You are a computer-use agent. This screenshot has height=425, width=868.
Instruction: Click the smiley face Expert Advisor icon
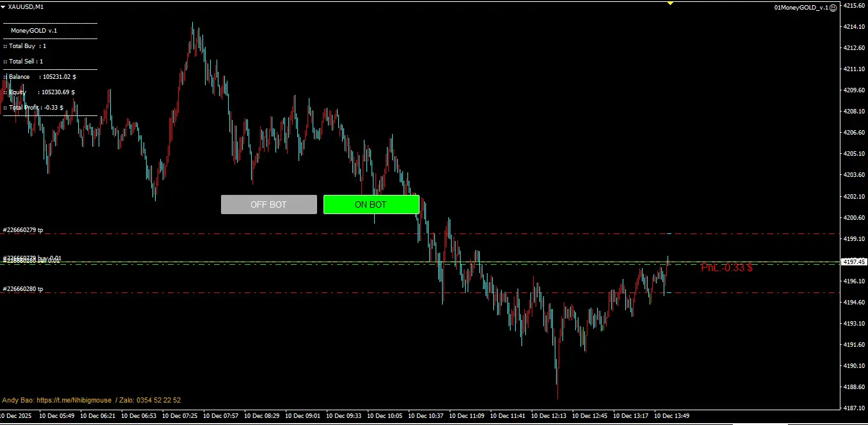click(832, 8)
